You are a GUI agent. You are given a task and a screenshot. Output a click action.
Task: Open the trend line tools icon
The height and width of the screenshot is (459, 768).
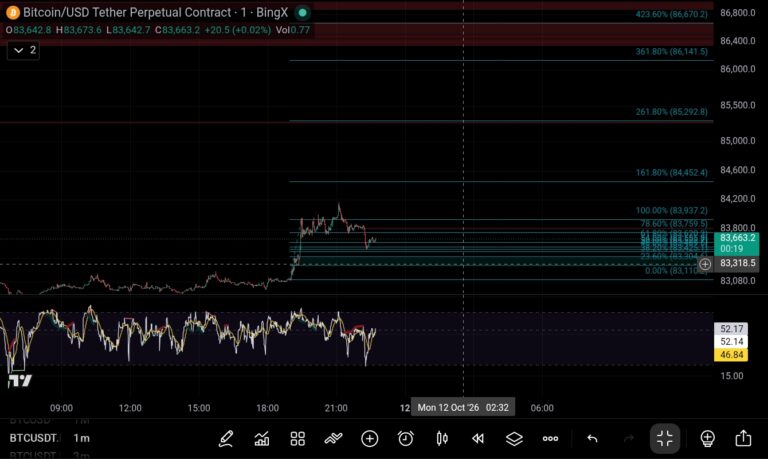(334, 438)
